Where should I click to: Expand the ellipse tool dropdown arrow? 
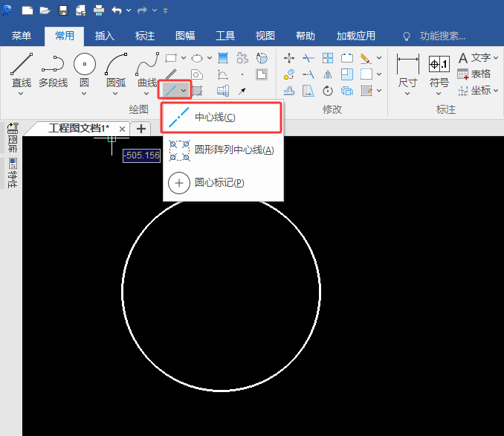click(210, 58)
